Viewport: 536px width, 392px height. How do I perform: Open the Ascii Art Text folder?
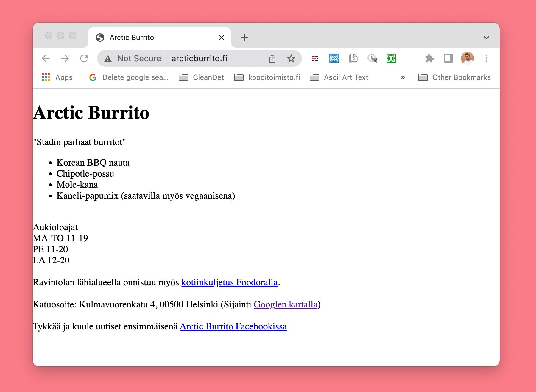coord(339,77)
